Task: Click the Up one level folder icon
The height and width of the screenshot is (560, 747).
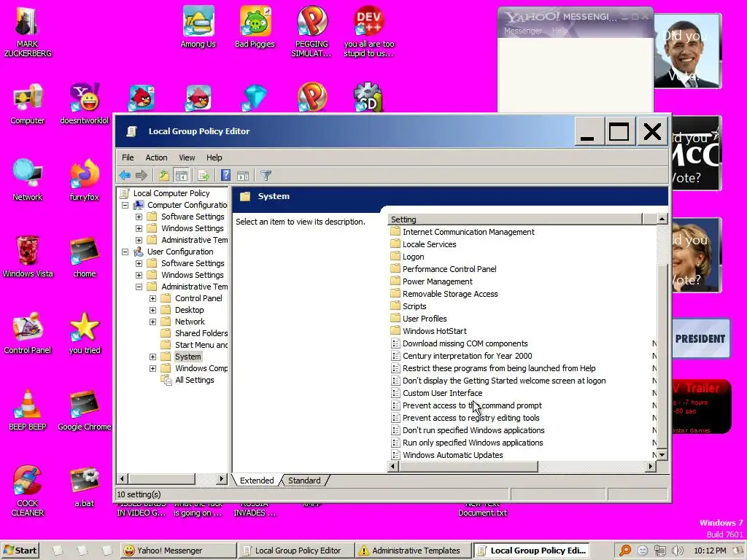Action: (164, 176)
